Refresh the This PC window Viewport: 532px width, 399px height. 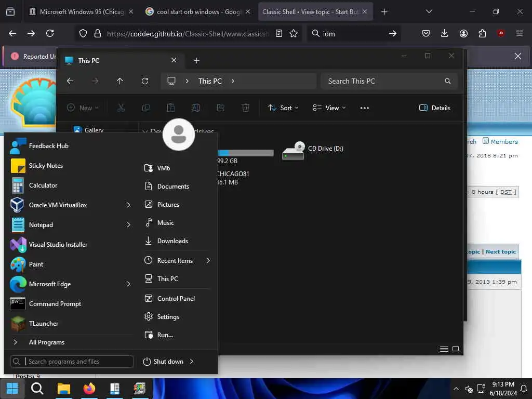145,81
